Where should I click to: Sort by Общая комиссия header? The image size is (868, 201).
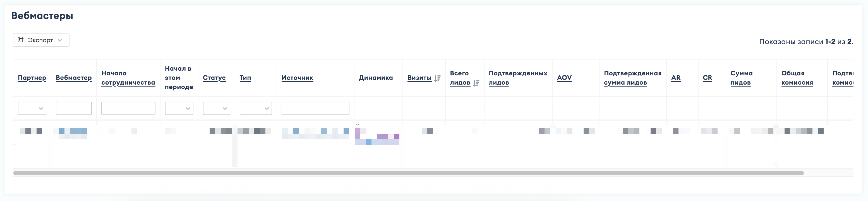coord(797,78)
